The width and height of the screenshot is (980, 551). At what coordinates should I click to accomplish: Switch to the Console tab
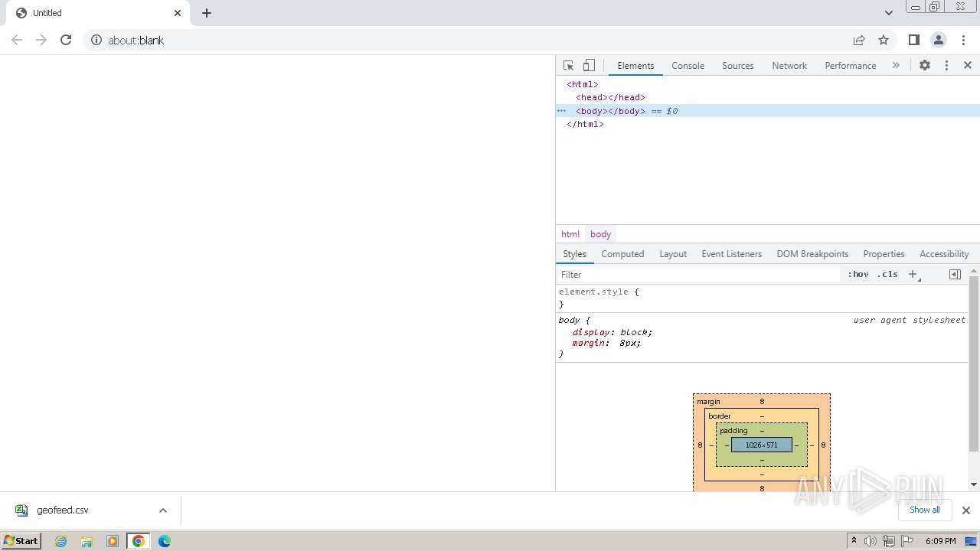coord(688,66)
